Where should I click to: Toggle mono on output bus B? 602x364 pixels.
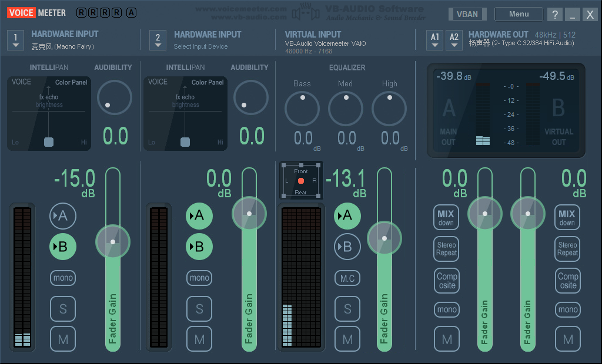[x=567, y=309]
